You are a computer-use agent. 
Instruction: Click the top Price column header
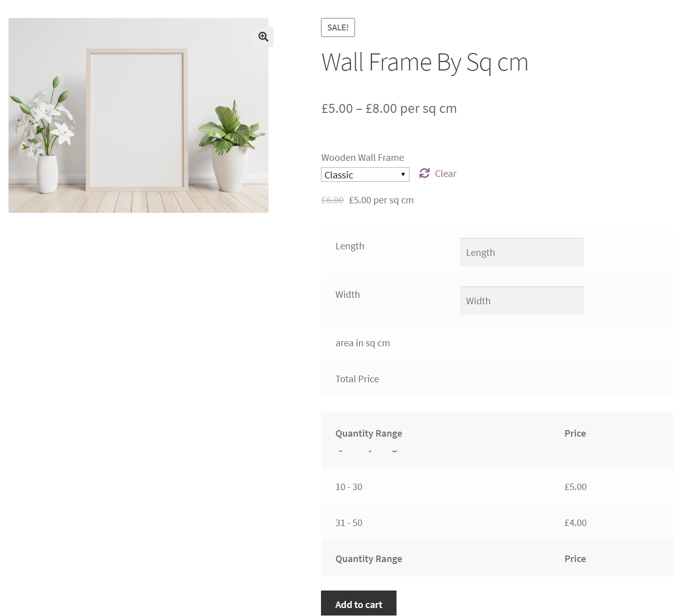click(575, 433)
